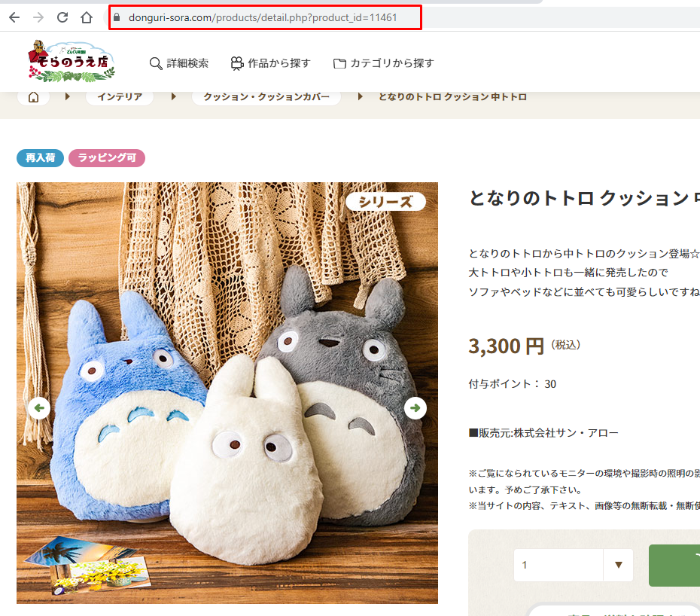
Task: Select the donguri-sora.com URL in the address bar
Action: pos(263,17)
